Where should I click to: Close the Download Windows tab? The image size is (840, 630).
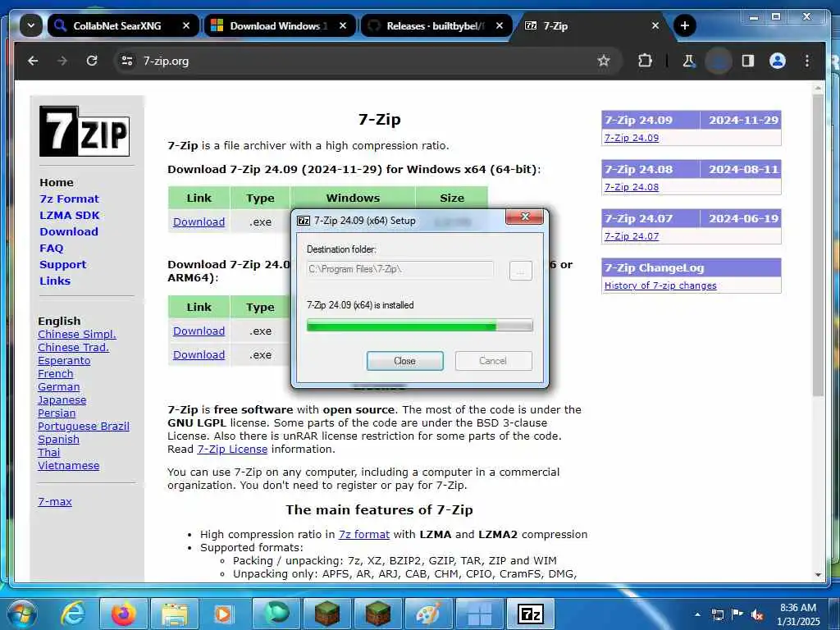coord(343,25)
